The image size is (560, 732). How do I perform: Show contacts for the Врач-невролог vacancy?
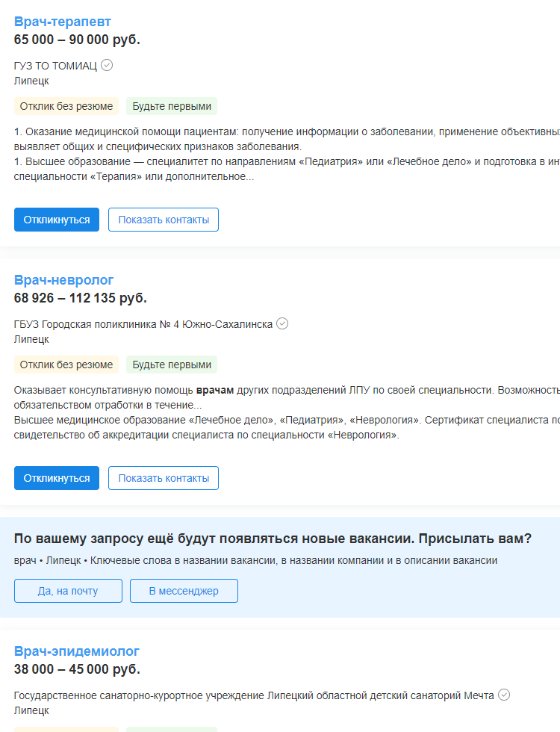pos(164,478)
